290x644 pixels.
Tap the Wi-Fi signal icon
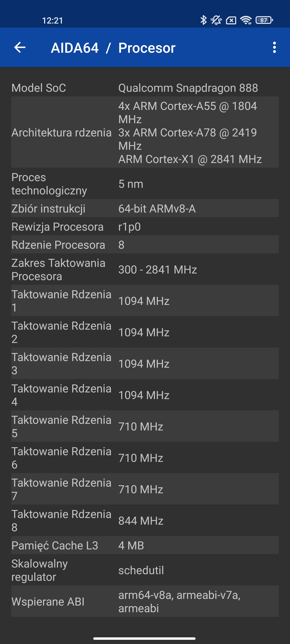point(246,20)
